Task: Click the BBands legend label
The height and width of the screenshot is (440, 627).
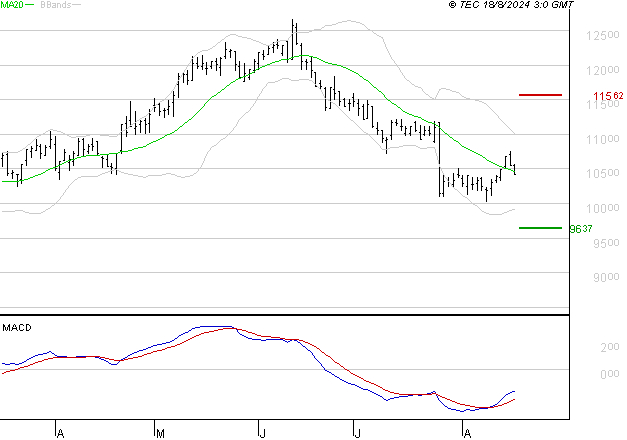Action: 56,5
